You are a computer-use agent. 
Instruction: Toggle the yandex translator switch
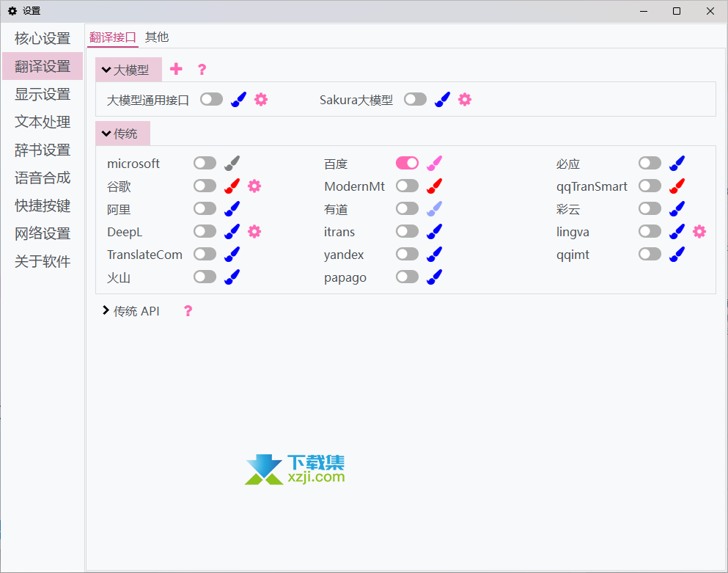pos(407,254)
